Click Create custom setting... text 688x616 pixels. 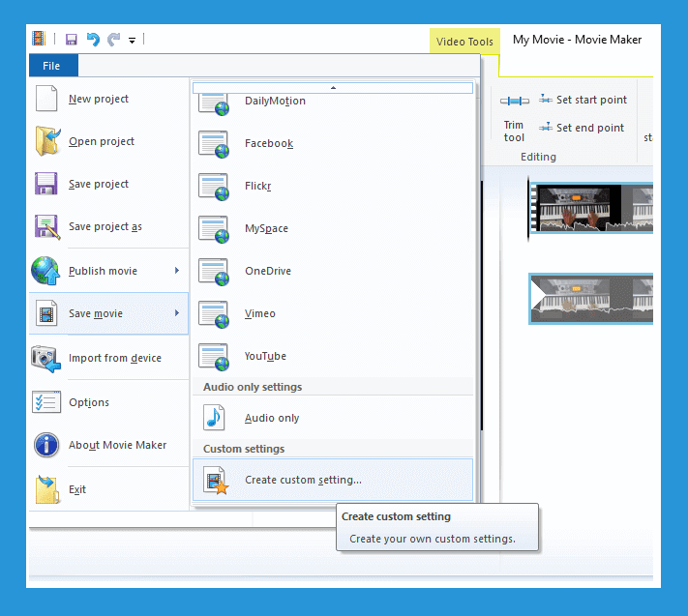point(303,480)
